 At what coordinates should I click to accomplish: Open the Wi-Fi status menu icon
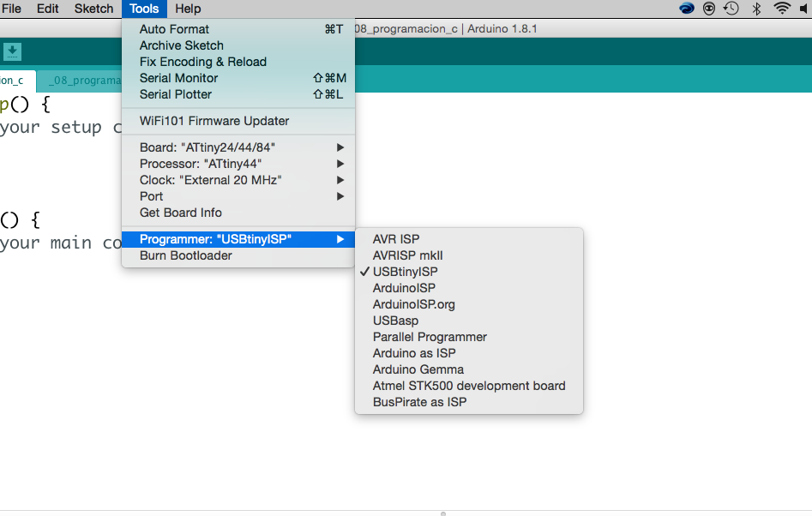(x=782, y=9)
